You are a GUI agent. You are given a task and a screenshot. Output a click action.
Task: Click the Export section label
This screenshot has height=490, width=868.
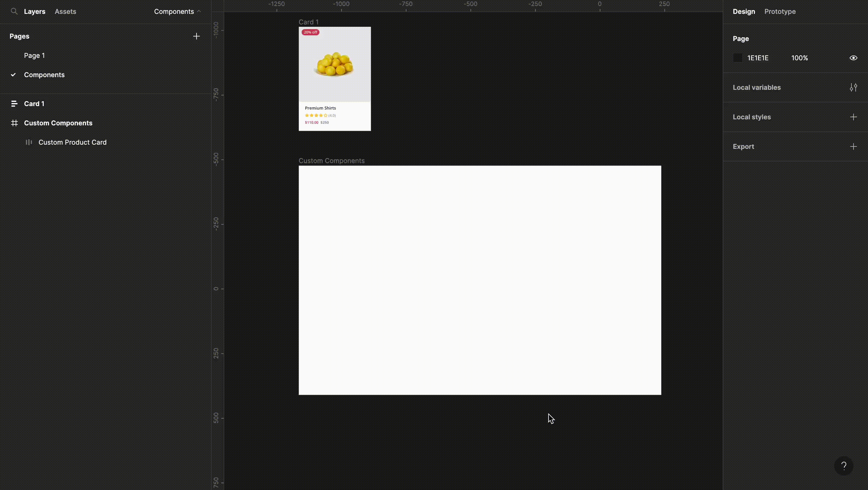(x=743, y=146)
